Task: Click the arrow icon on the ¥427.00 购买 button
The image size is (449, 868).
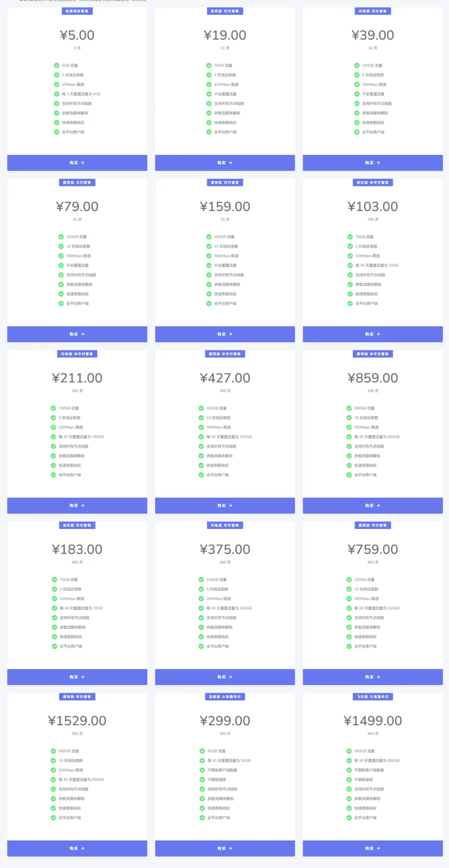Action: point(231,506)
